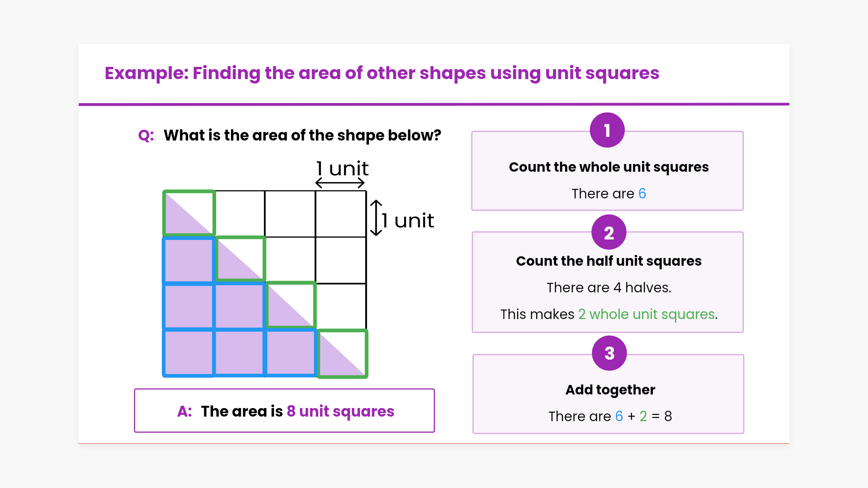Click the vertical double arrow beside "1 unit"
The height and width of the screenshot is (488, 868).
[x=376, y=218]
